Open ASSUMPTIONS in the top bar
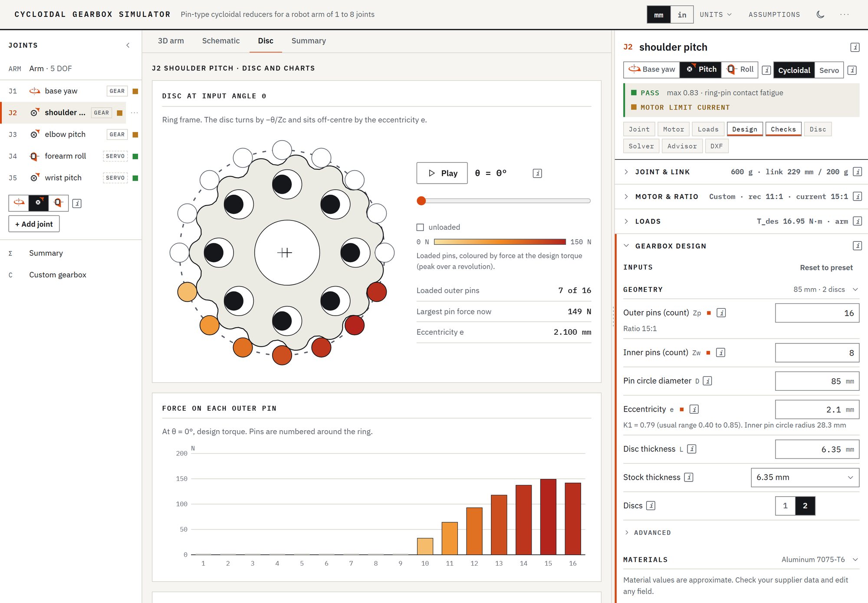The image size is (868, 603). (774, 15)
